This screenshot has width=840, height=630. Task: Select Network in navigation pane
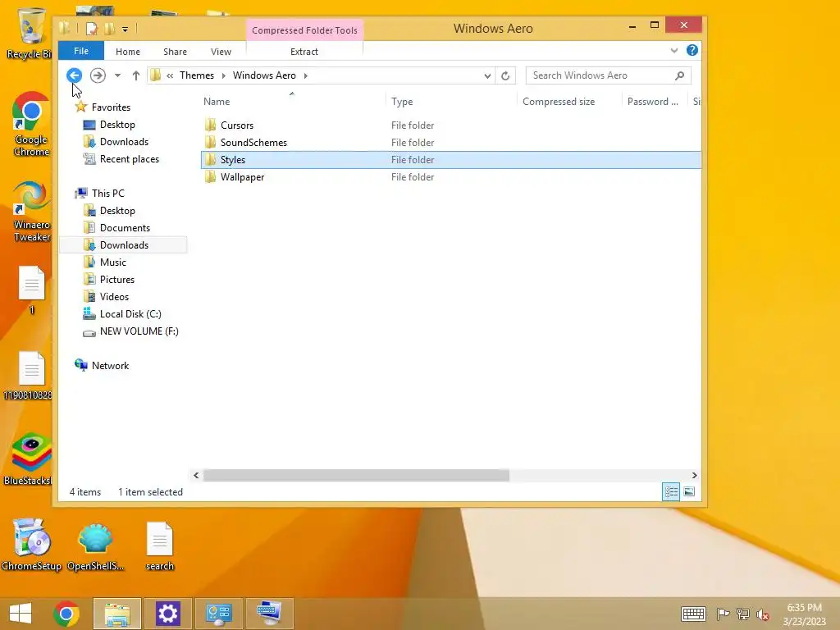click(x=110, y=365)
